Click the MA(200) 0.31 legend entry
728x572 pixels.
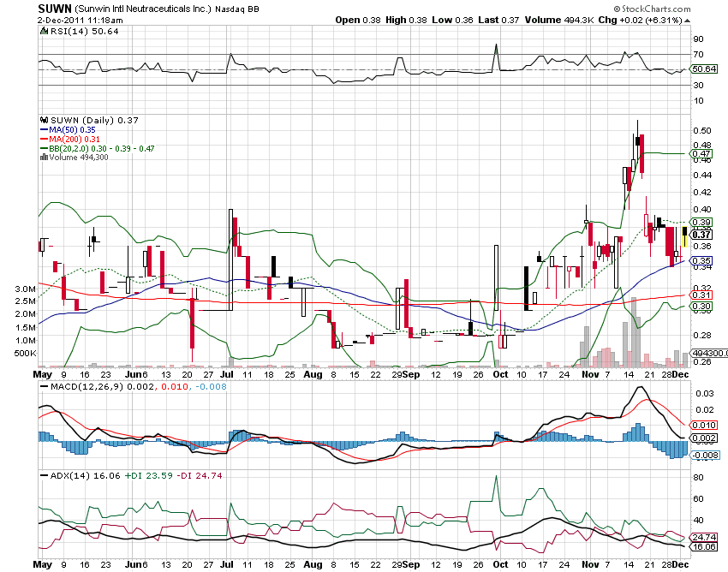[70, 140]
